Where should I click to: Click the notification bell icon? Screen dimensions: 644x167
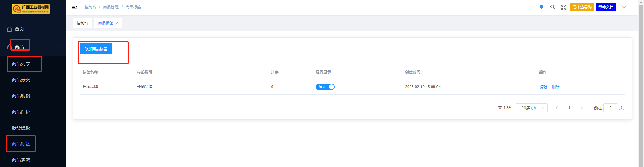click(541, 7)
